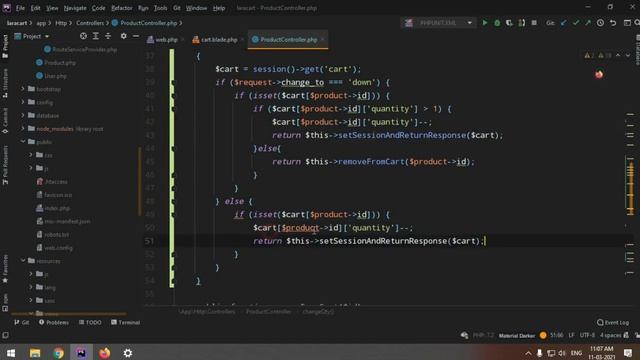Commit changes with the green checkmark icon
This screenshot has height=360, width=640.
click(576, 23)
